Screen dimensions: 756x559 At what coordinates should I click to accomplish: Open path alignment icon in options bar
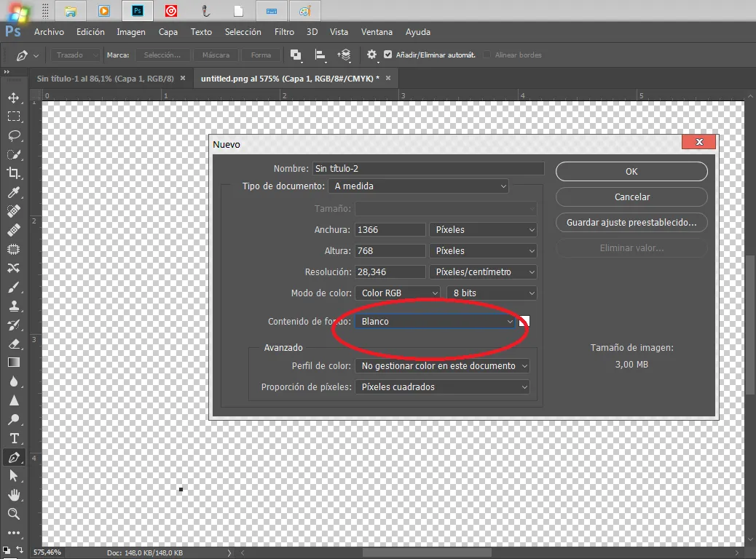pyautogui.click(x=320, y=55)
